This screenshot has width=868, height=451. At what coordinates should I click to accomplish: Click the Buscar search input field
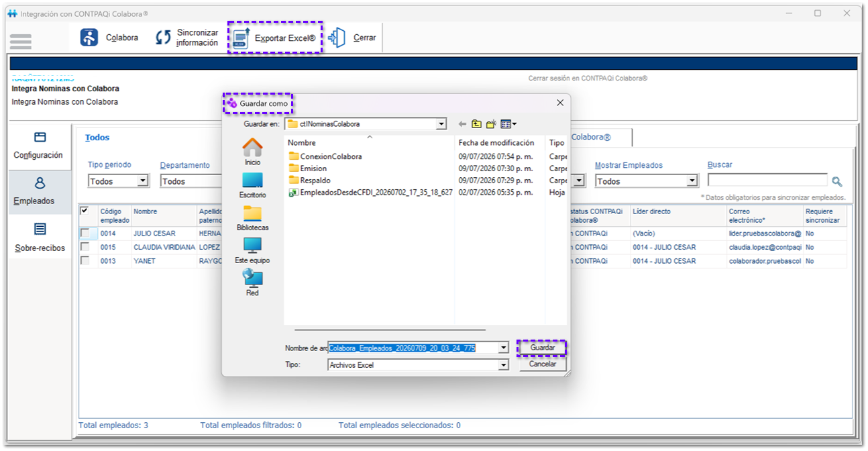tap(767, 181)
